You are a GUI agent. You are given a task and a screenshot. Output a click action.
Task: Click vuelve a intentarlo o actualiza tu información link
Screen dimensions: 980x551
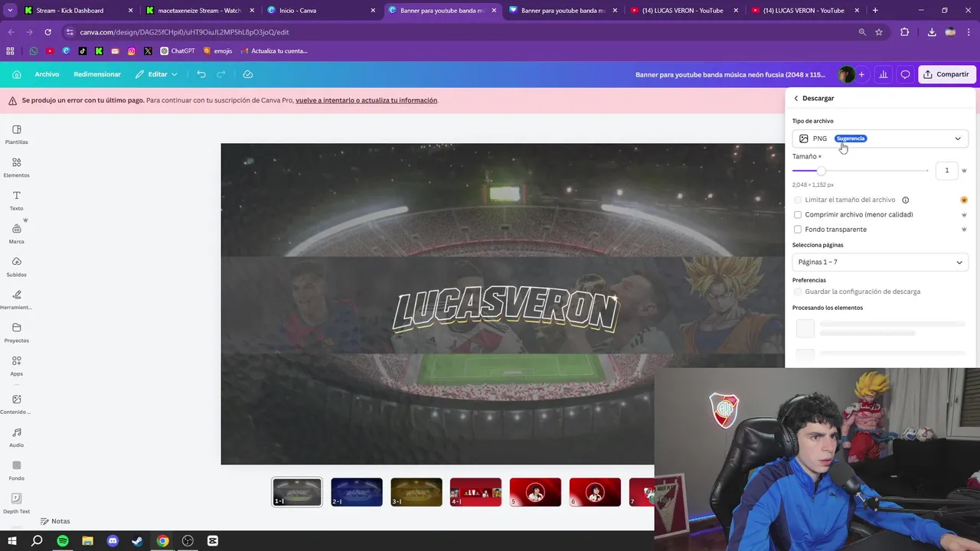[x=366, y=100]
